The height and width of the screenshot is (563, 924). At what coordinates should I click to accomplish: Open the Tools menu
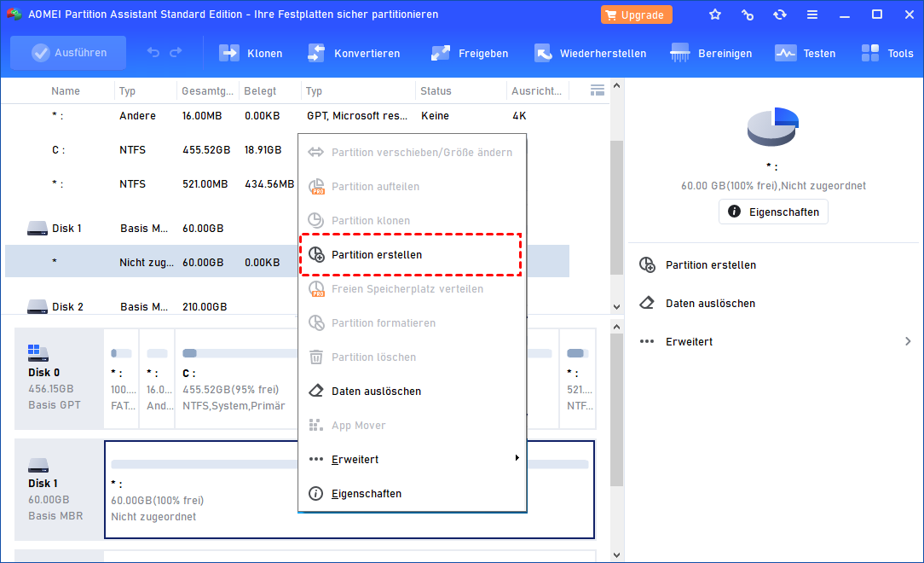pyautogui.click(x=887, y=53)
